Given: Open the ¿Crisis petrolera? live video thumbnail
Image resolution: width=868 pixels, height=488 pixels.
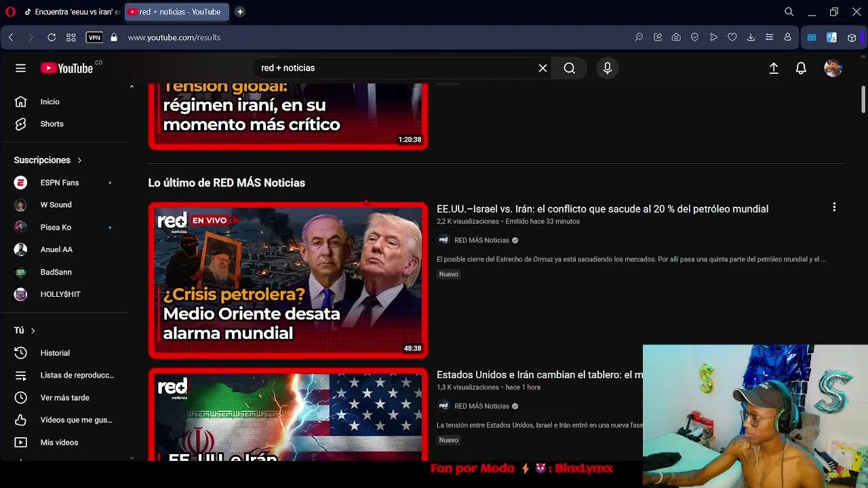Looking at the screenshot, I should [288, 280].
